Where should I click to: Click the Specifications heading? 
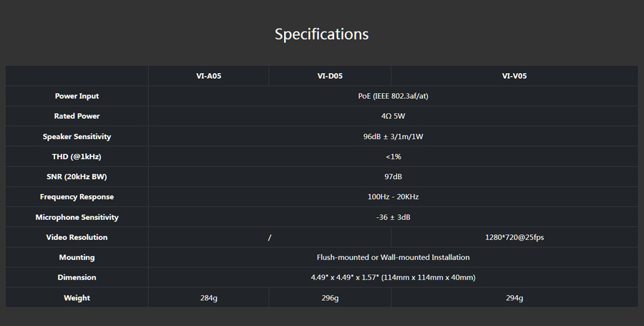321,34
